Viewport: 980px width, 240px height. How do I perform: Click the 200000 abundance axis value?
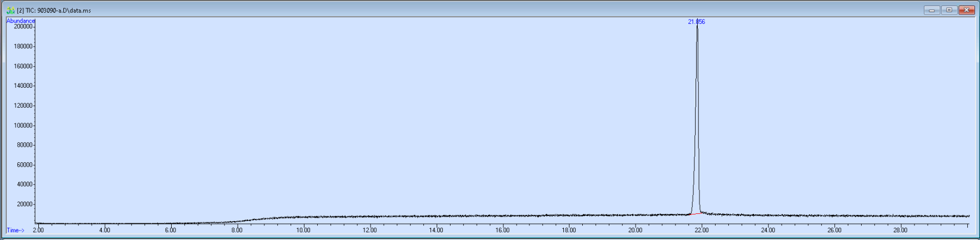click(23, 27)
